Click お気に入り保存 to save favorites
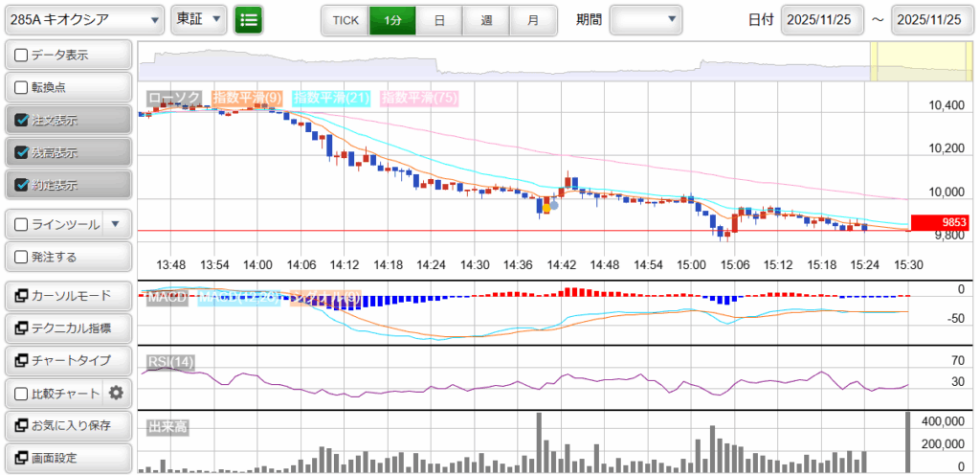The width and height of the screenshot is (980, 475). click(x=67, y=425)
